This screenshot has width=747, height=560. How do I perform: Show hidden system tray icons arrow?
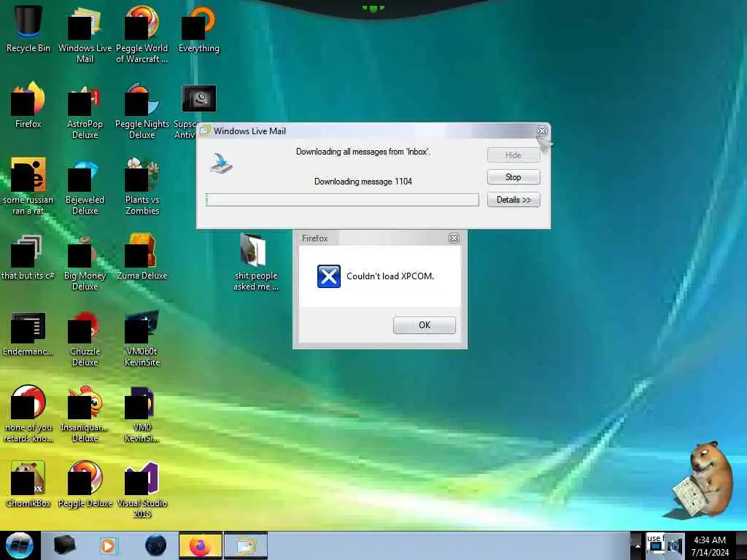(638, 546)
